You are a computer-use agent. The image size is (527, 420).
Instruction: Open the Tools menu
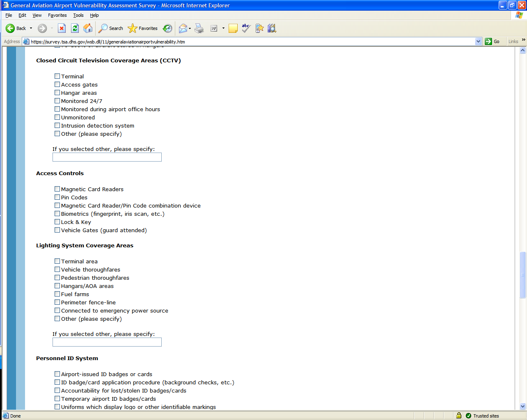click(x=78, y=15)
